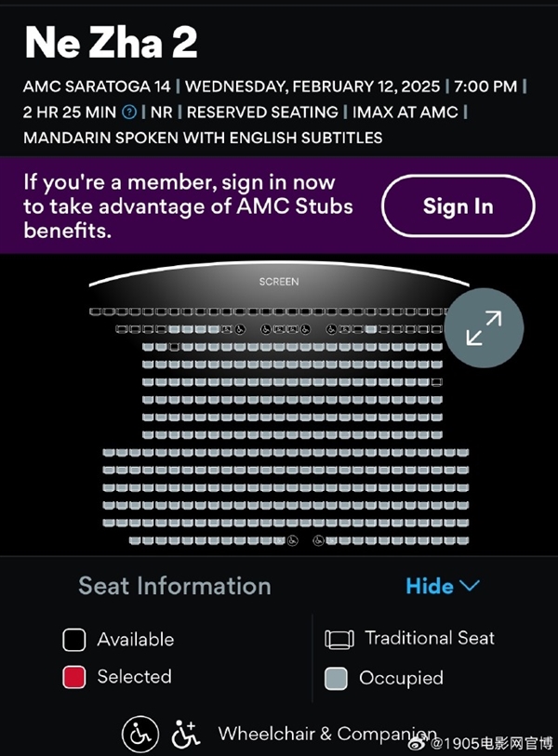The height and width of the screenshot is (756, 558).
Task: Click the companion seat legend icon
Action: (186, 734)
